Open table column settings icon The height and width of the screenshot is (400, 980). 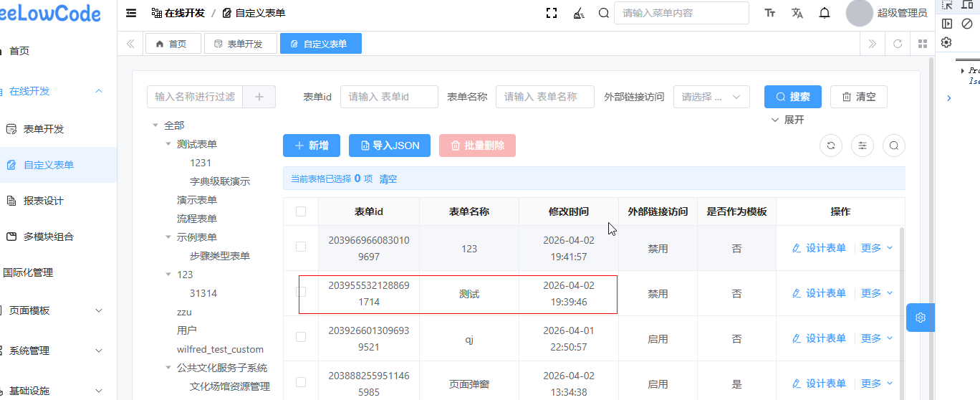863,146
